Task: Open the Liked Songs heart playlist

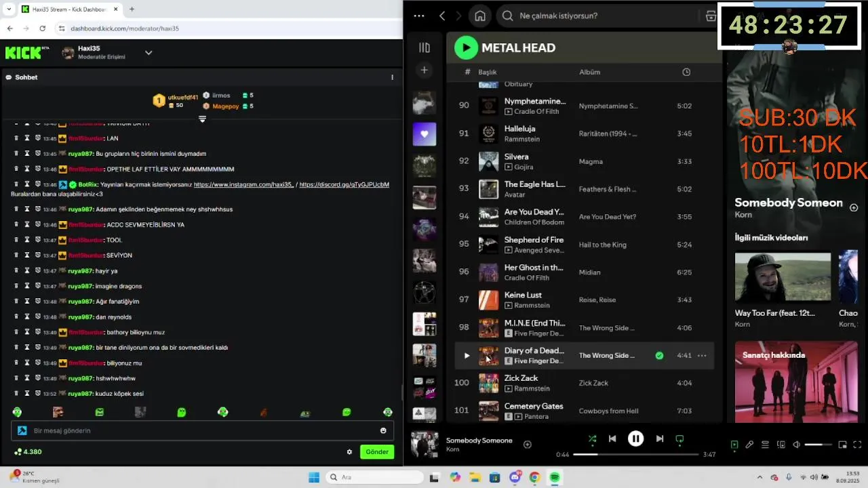Action: click(425, 134)
